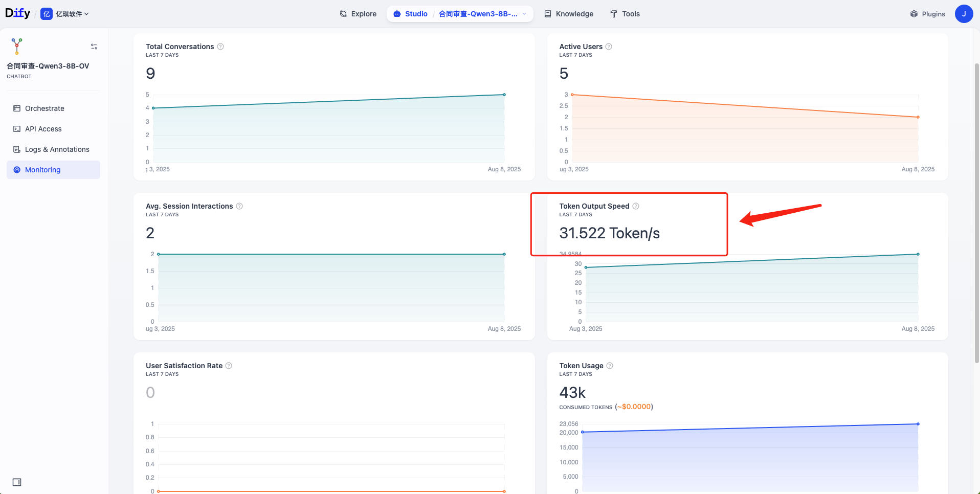Open the app switcher dropdown in Studio tab
980x494 pixels.
524,14
